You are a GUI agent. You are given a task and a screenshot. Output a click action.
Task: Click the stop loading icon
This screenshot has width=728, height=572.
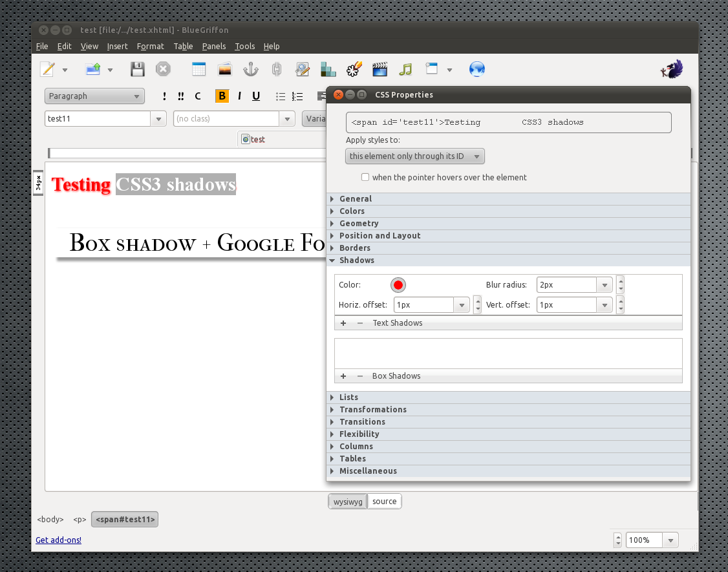coord(163,69)
